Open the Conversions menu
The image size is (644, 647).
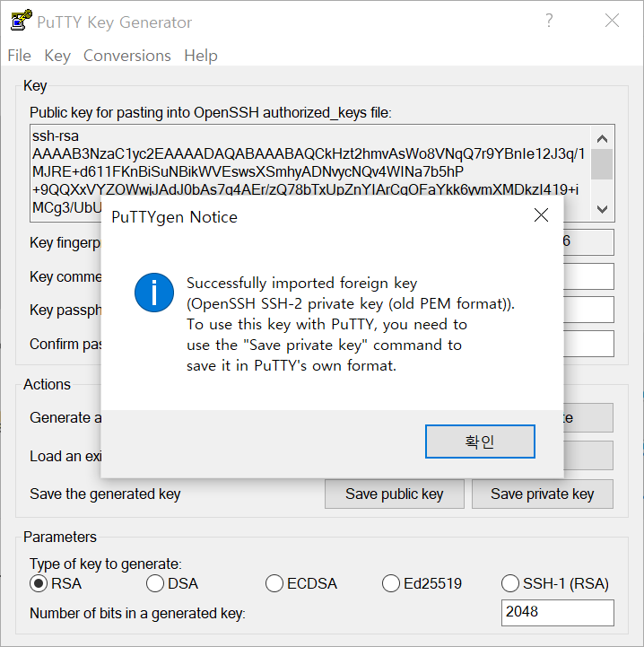[127, 56]
